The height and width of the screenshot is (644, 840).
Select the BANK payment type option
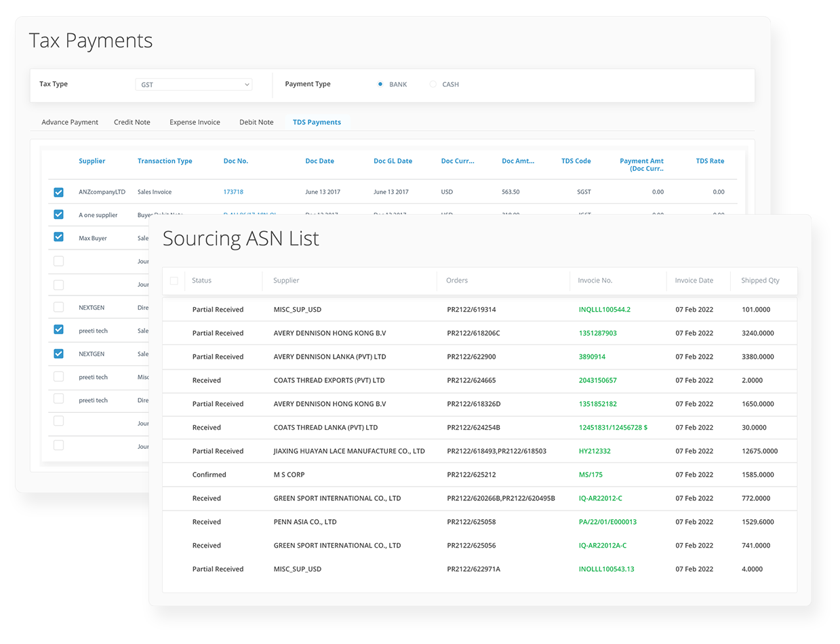[x=380, y=84]
